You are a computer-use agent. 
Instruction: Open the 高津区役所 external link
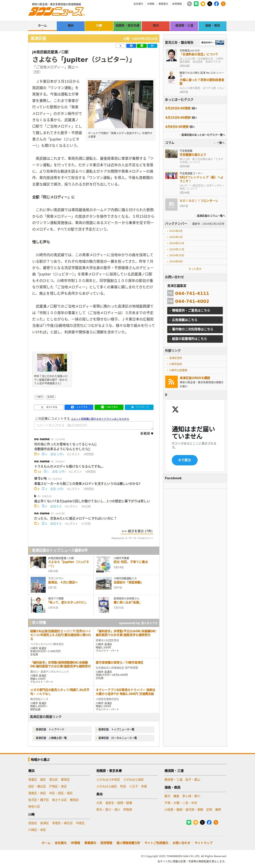(175, 358)
